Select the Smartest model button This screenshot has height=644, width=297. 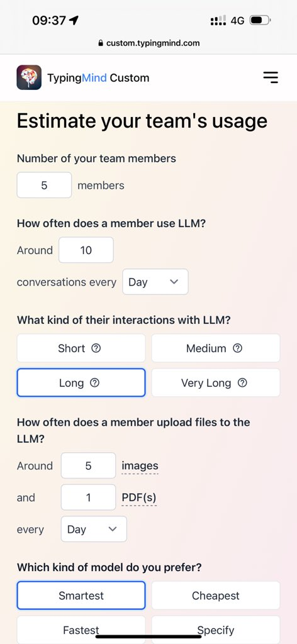click(x=81, y=596)
